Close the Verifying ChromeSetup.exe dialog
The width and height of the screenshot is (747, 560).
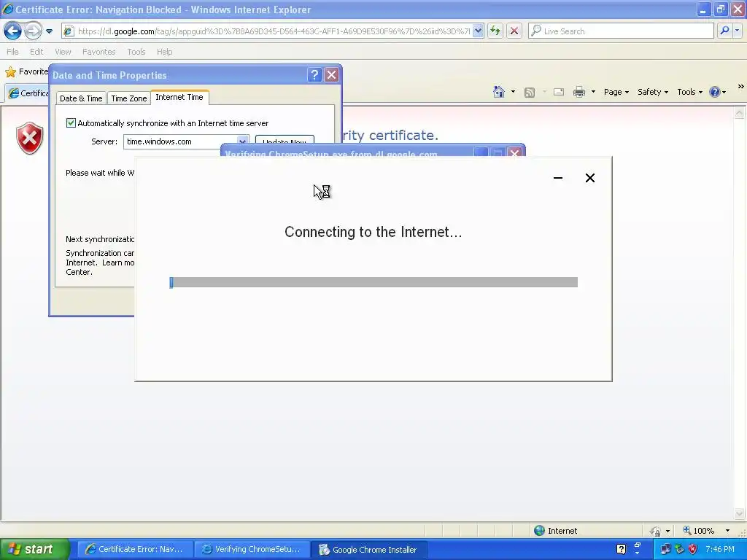[x=514, y=152]
